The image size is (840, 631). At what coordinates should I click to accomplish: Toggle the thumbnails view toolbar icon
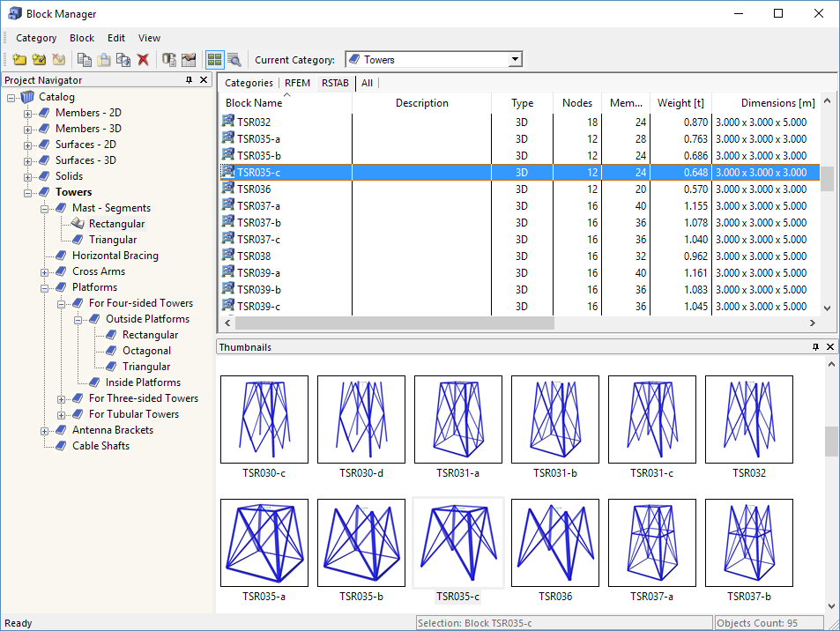[x=214, y=60]
